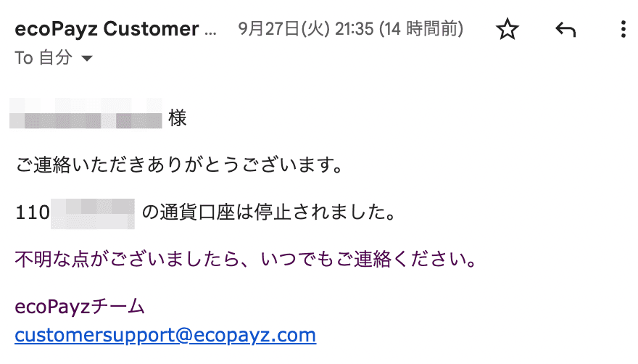Click the account number starting with 110
Screen dimensions: 638x364
[x=75, y=212]
